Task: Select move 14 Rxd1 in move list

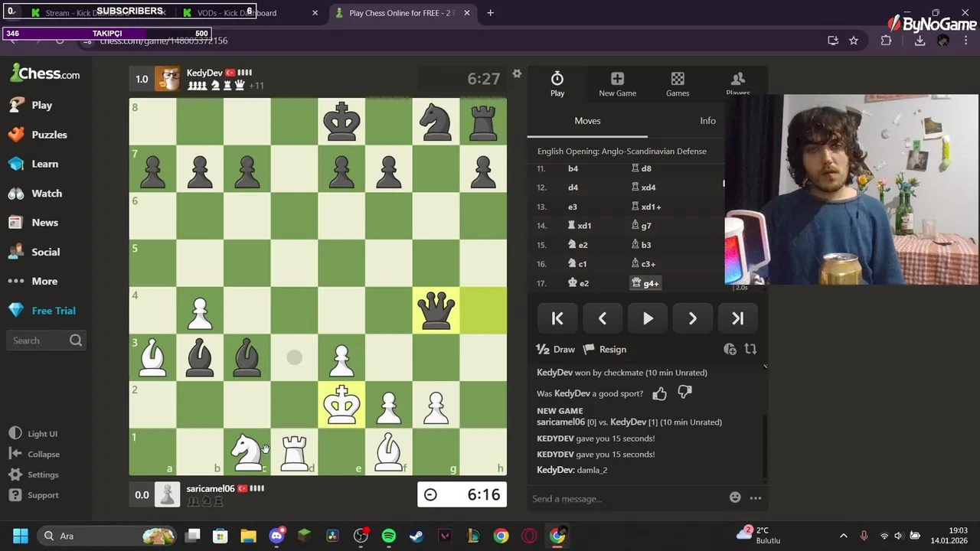Action: click(580, 226)
